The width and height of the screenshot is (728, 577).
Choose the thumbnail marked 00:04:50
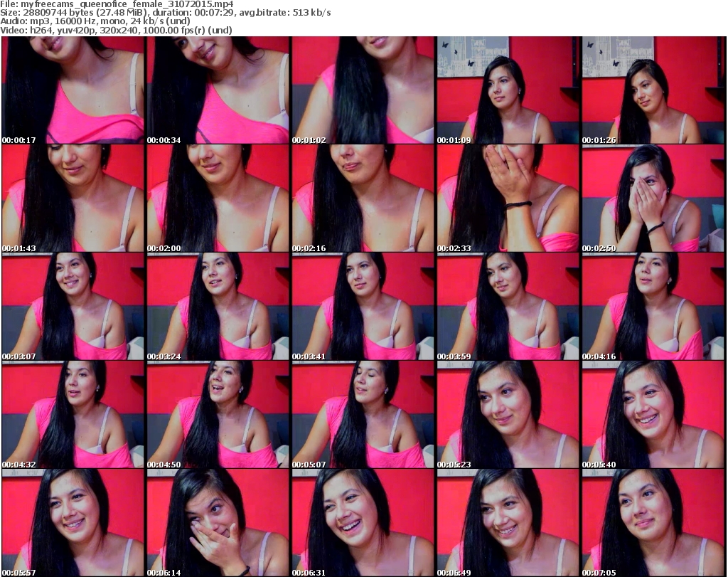(x=218, y=415)
